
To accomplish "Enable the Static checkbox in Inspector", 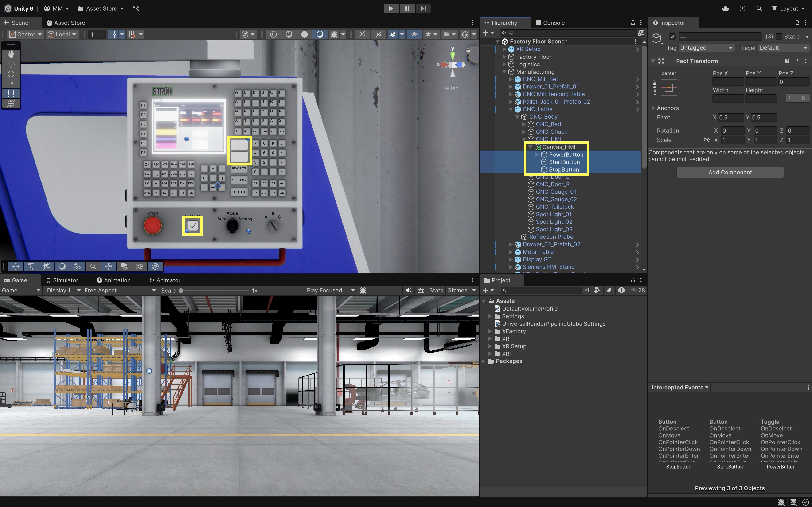I will coord(779,37).
